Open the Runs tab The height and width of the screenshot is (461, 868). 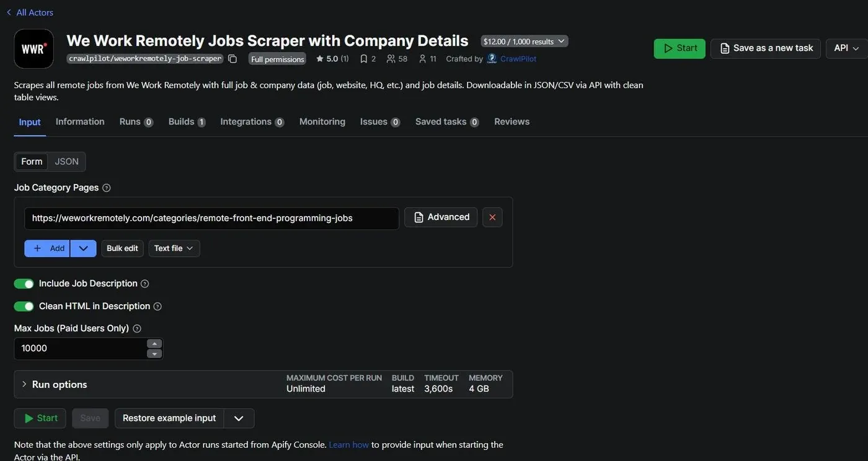136,122
